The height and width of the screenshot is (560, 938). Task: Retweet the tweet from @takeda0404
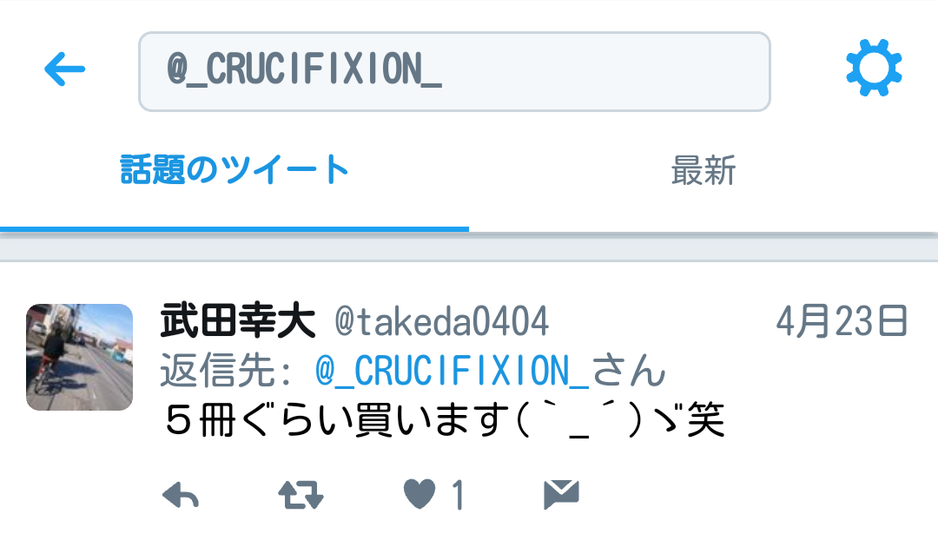pos(301,495)
